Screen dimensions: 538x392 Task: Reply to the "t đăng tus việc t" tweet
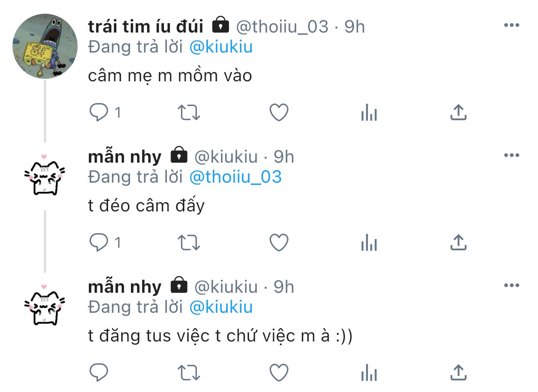click(x=99, y=372)
